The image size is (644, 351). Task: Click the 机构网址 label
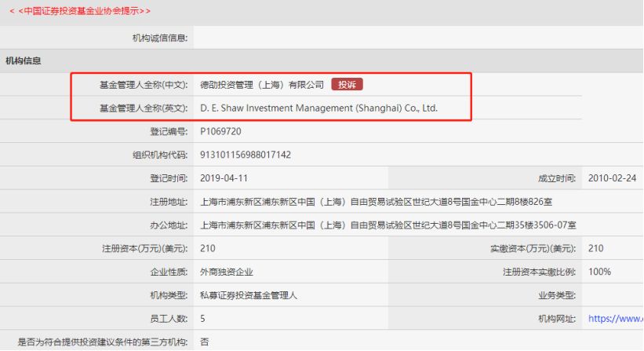point(556,319)
